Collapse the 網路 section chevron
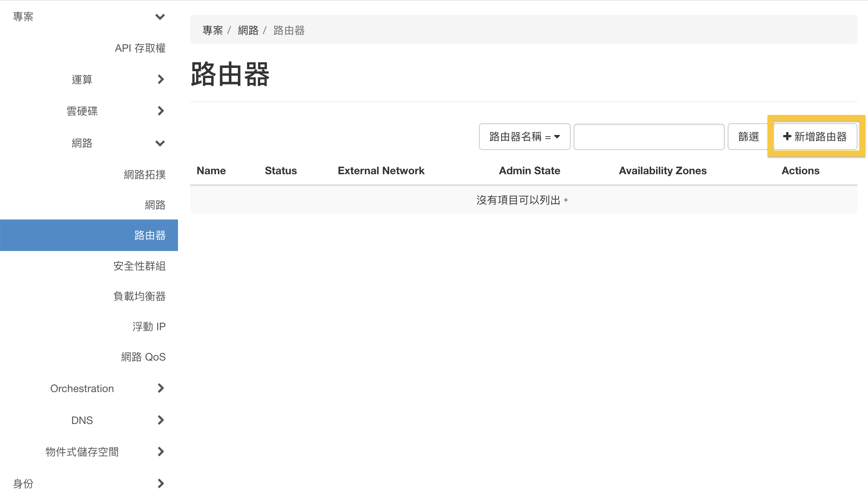This screenshot has width=868, height=500. coord(160,143)
